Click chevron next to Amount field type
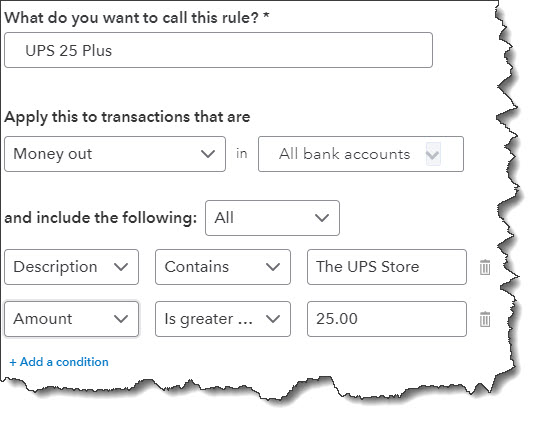Screen dimensions: 542x422 click(x=121, y=319)
